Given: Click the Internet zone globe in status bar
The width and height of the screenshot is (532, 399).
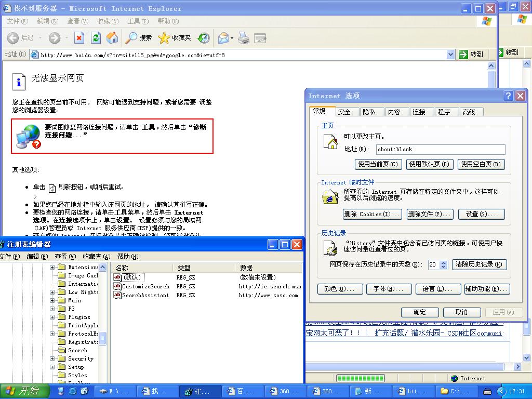Looking at the screenshot, I should click(x=455, y=378).
